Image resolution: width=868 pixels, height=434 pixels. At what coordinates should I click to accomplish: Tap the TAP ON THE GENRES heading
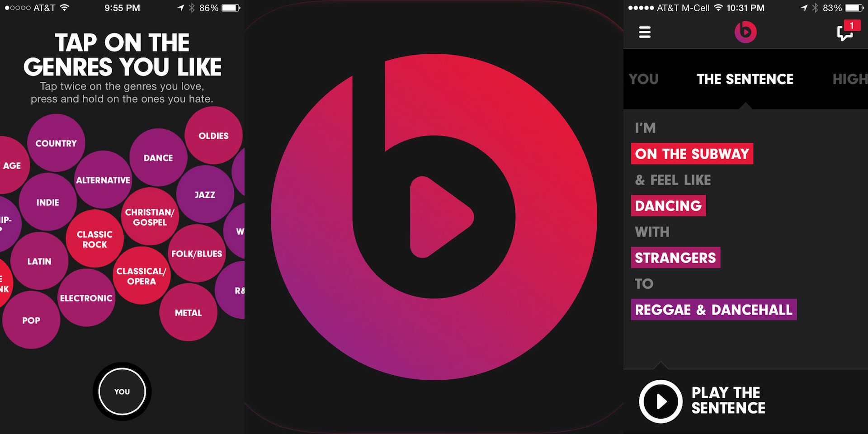coord(122,55)
